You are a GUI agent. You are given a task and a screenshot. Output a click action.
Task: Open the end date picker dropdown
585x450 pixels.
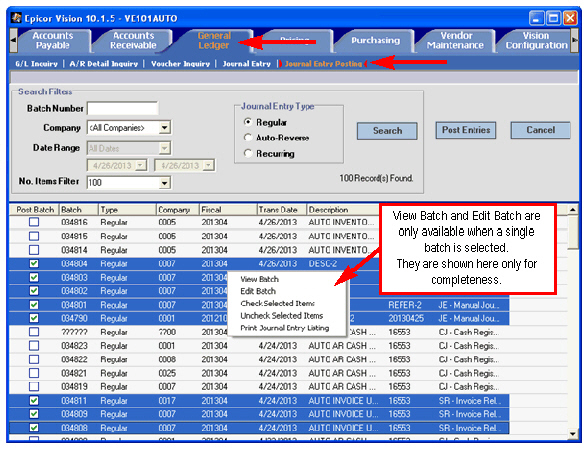point(209,165)
